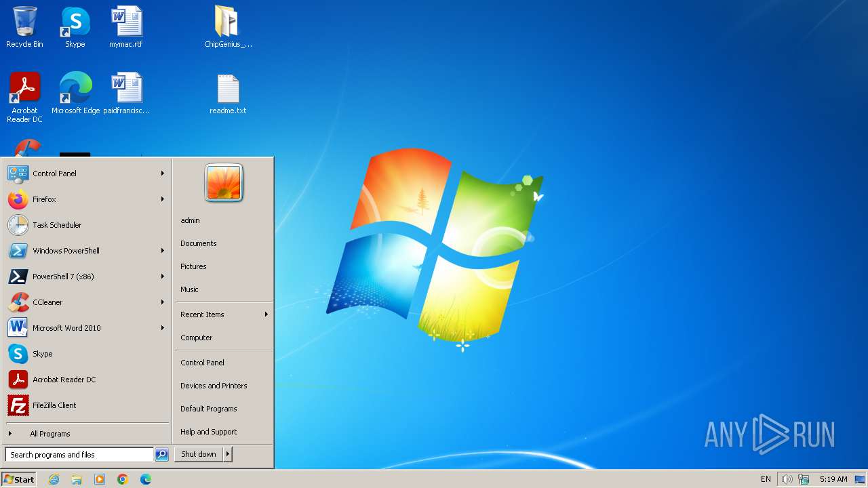The width and height of the screenshot is (868, 488).
Task: Open Pictures from Start menu
Action: (x=224, y=266)
